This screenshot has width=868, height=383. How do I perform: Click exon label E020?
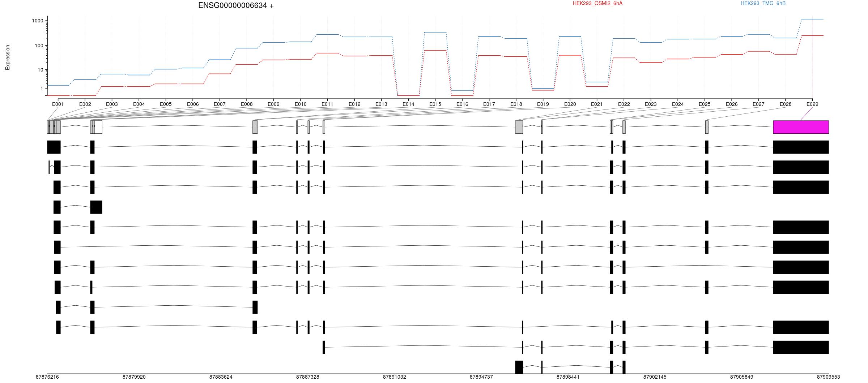tap(570, 104)
